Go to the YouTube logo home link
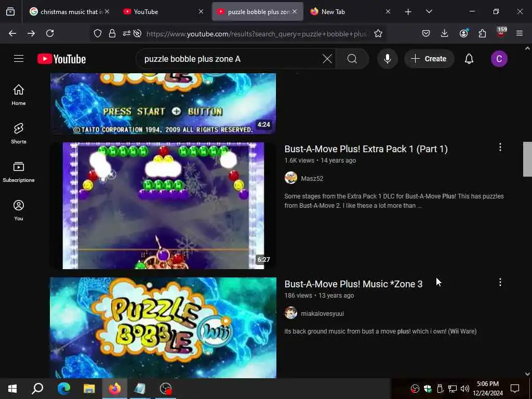 [x=61, y=59]
